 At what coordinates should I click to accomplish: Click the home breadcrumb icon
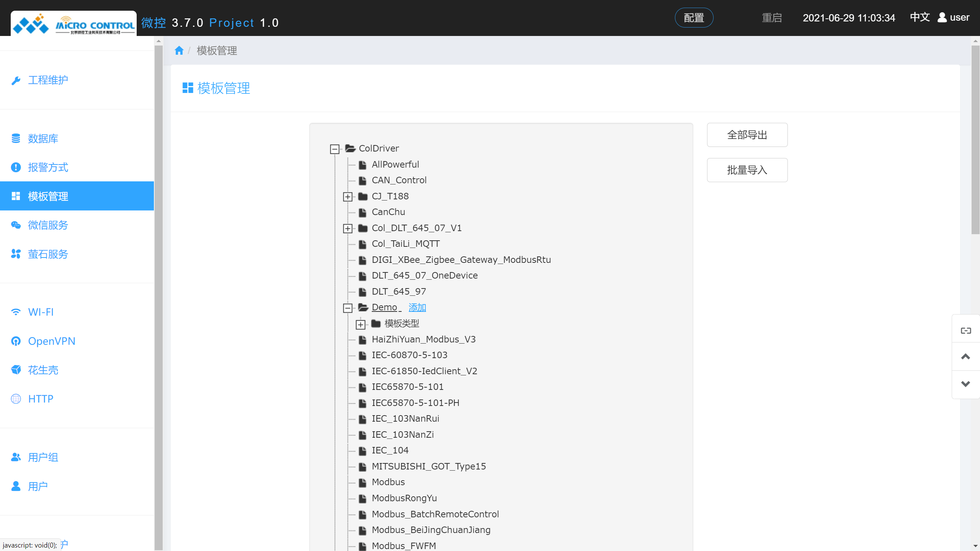[x=179, y=51]
